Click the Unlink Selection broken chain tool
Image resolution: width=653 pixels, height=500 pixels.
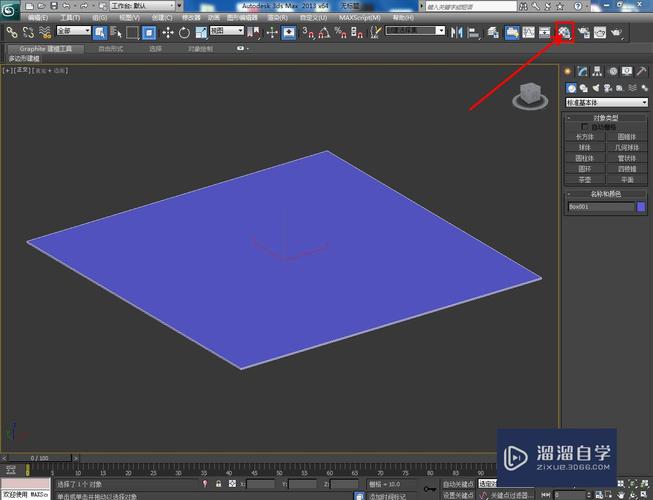(x=28, y=32)
